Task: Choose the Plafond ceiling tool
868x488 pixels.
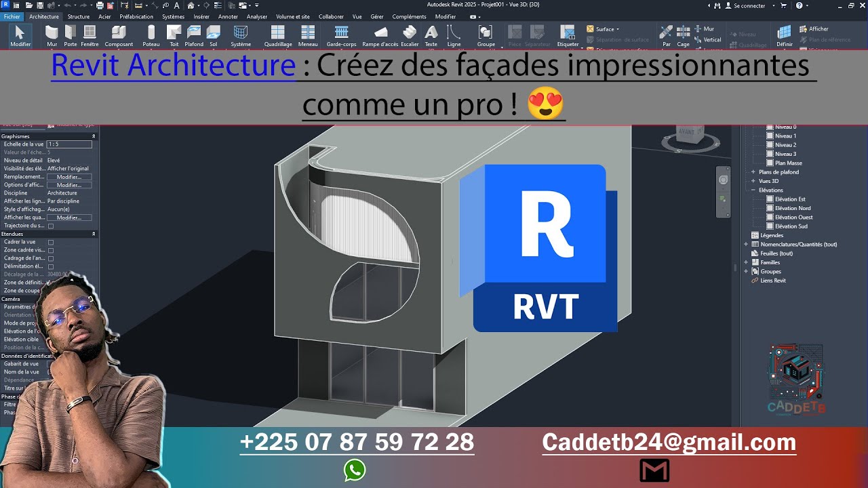Action: coord(194,35)
